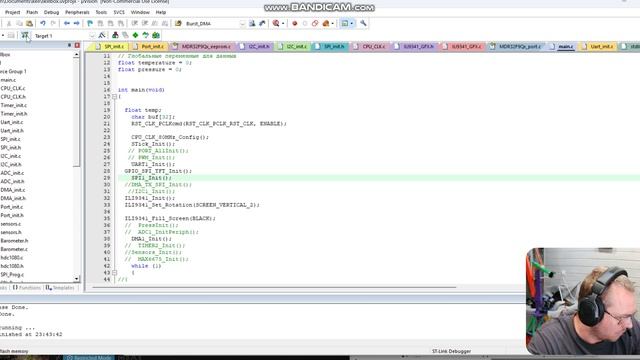The width and height of the screenshot is (640, 360).
Task: Open the Tools menu
Action: [x=101, y=13]
